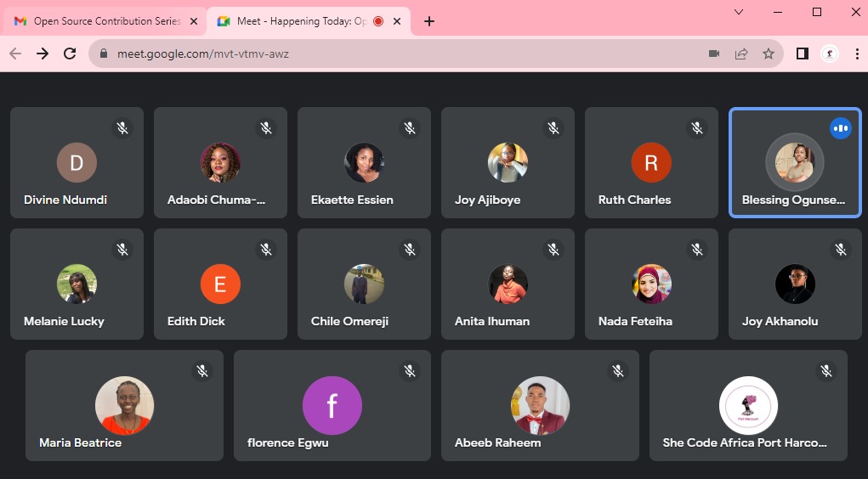Go forward in browser history
Image resolution: width=868 pixels, height=479 pixels.
point(43,54)
